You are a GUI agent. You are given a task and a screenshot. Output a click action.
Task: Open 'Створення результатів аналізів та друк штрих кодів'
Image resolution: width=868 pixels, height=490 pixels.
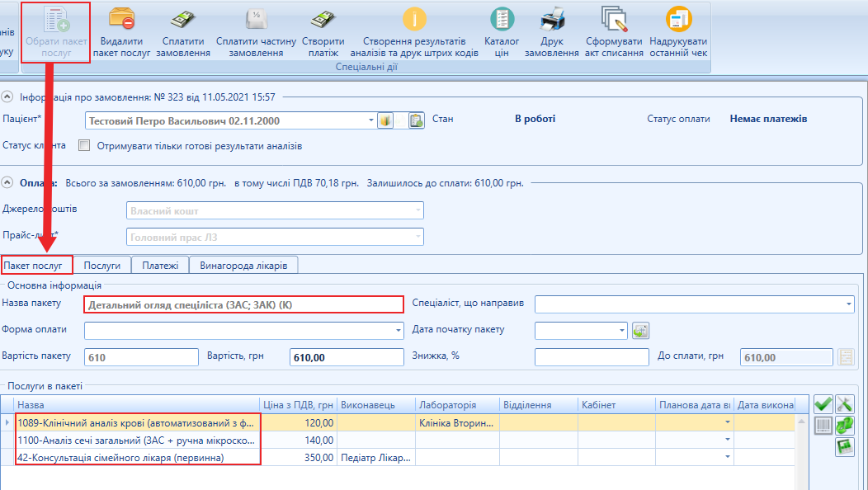click(414, 33)
